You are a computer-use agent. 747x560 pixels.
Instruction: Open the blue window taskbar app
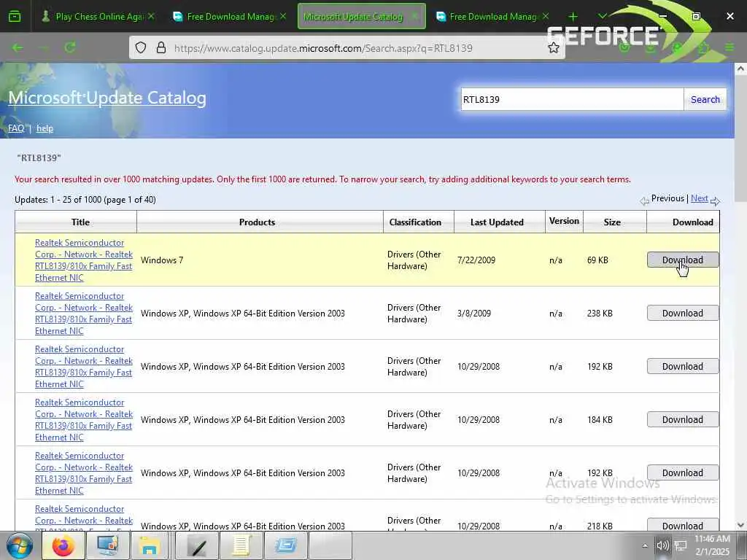(x=285, y=545)
